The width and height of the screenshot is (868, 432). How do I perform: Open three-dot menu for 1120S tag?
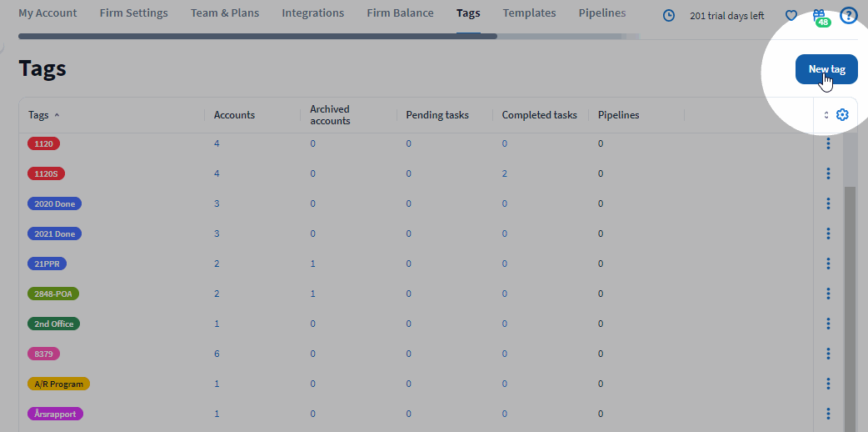point(828,173)
